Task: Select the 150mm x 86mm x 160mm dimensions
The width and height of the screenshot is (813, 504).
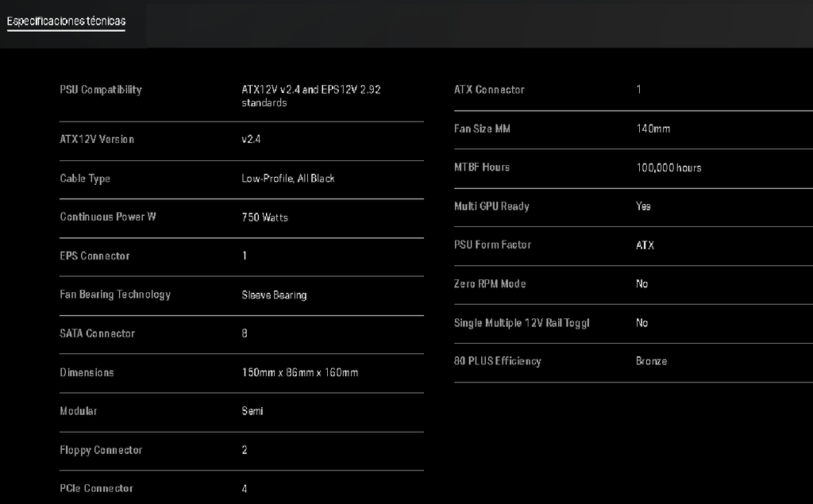Action: pos(299,372)
